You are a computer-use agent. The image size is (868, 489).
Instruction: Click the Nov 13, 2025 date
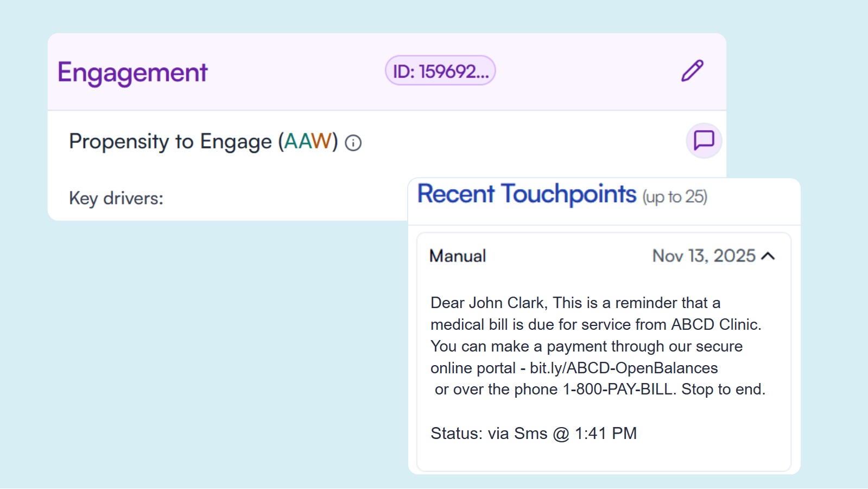click(x=704, y=256)
